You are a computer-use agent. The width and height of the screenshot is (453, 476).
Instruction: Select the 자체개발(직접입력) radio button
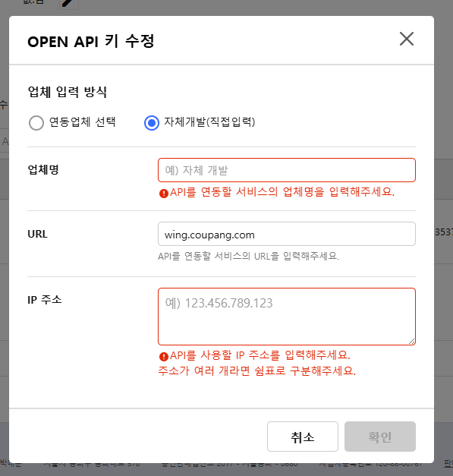tap(152, 123)
